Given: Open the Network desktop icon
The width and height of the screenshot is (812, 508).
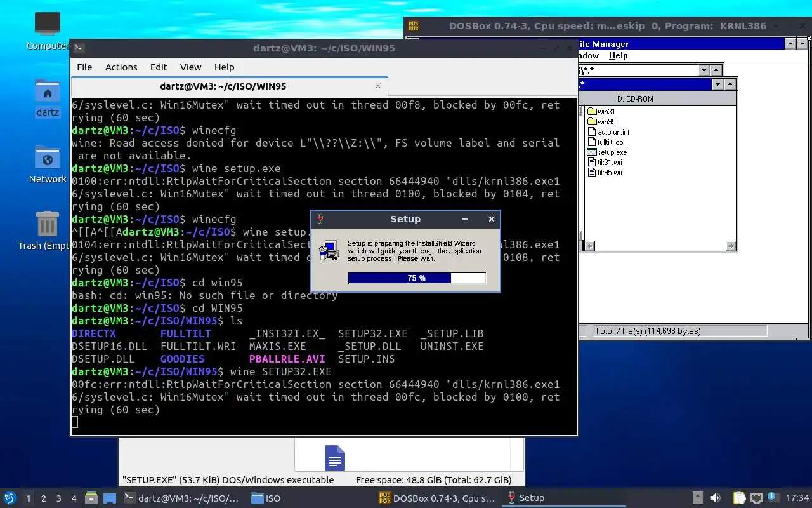Looking at the screenshot, I should (48, 159).
